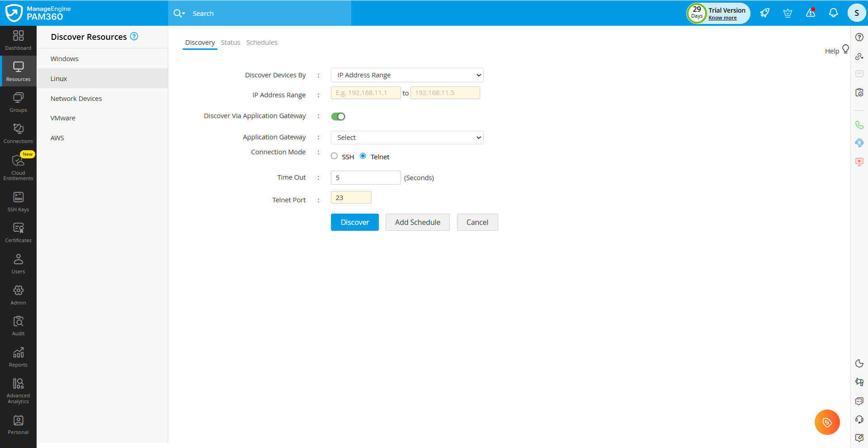This screenshot has height=448, width=868.
Task: Open SSH Keys in the sidebar
Action: coord(18,201)
